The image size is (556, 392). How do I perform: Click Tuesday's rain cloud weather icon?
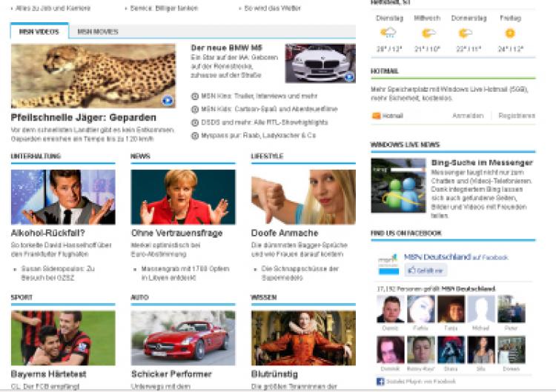point(388,33)
